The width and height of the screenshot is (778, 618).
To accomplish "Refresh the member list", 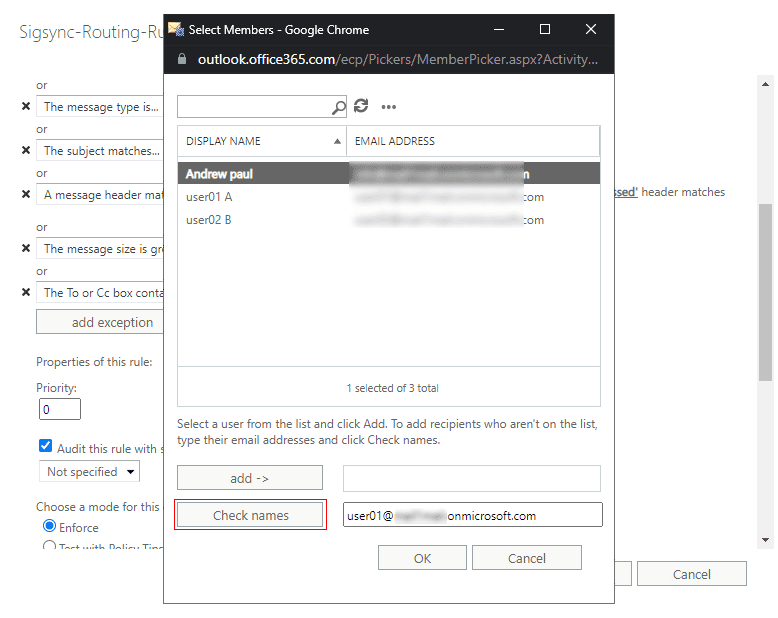I will click(x=362, y=106).
